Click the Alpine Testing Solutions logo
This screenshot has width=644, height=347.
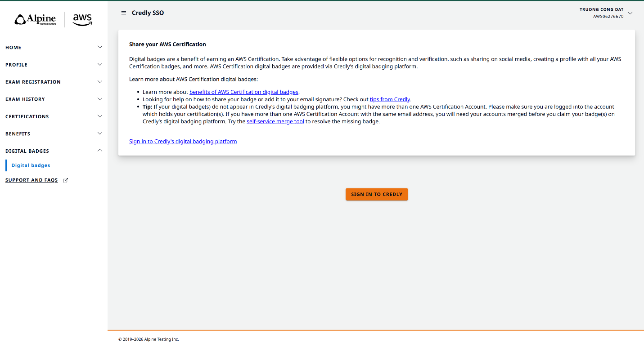click(35, 20)
